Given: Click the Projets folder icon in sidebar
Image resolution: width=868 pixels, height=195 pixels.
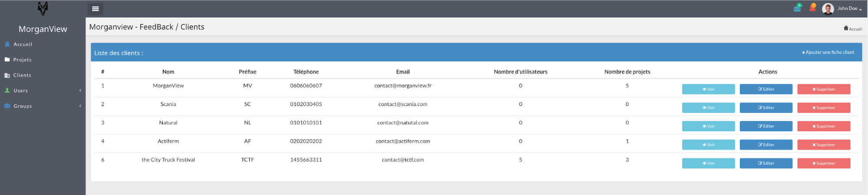Looking at the screenshot, I should tap(7, 59).
